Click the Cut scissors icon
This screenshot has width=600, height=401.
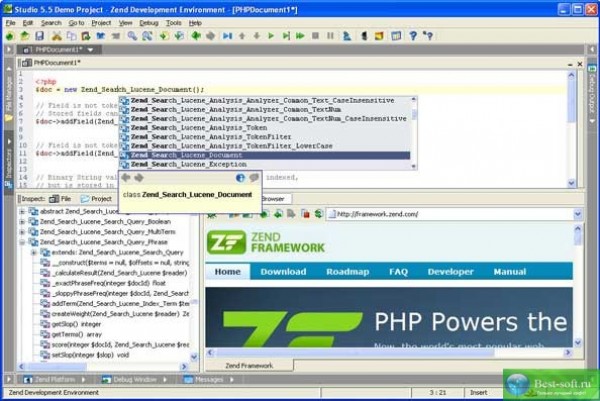coord(57,36)
